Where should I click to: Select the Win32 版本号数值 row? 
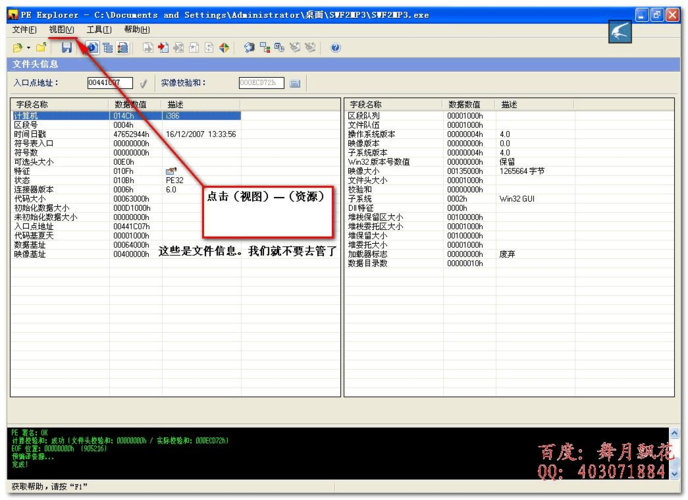[460, 162]
